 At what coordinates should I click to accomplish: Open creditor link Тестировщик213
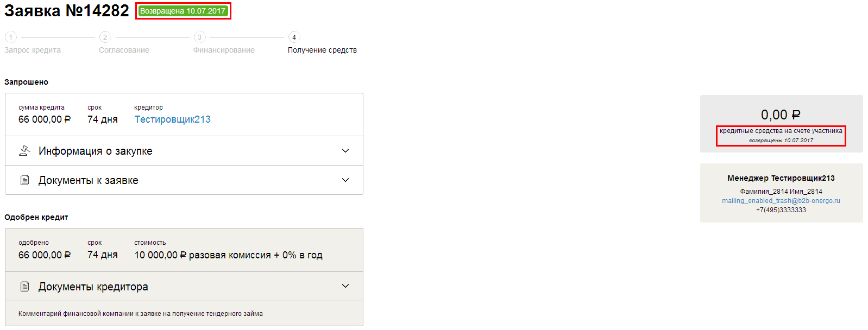point(172,119)
